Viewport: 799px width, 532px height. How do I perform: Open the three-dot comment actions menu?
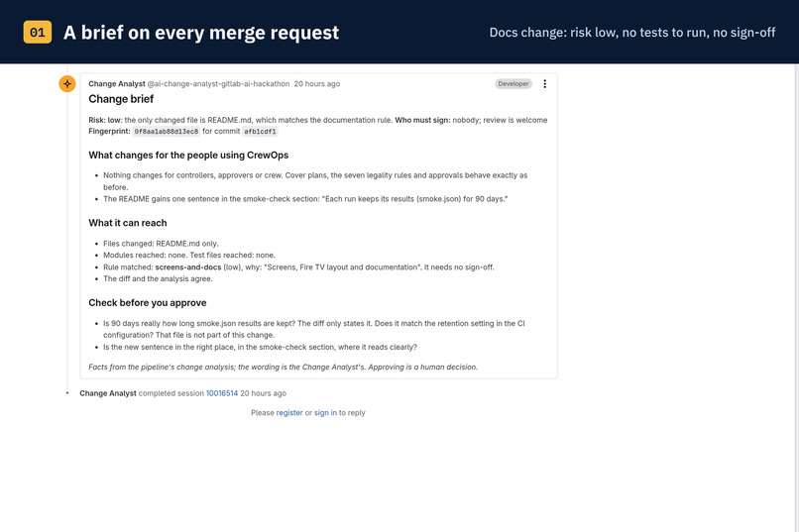point(544,84)
